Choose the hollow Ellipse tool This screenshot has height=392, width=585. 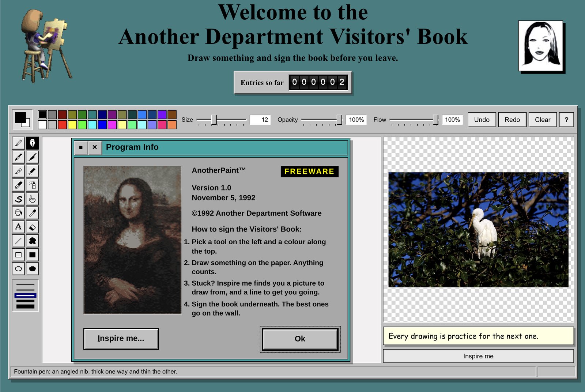click(x=18, y=269)
